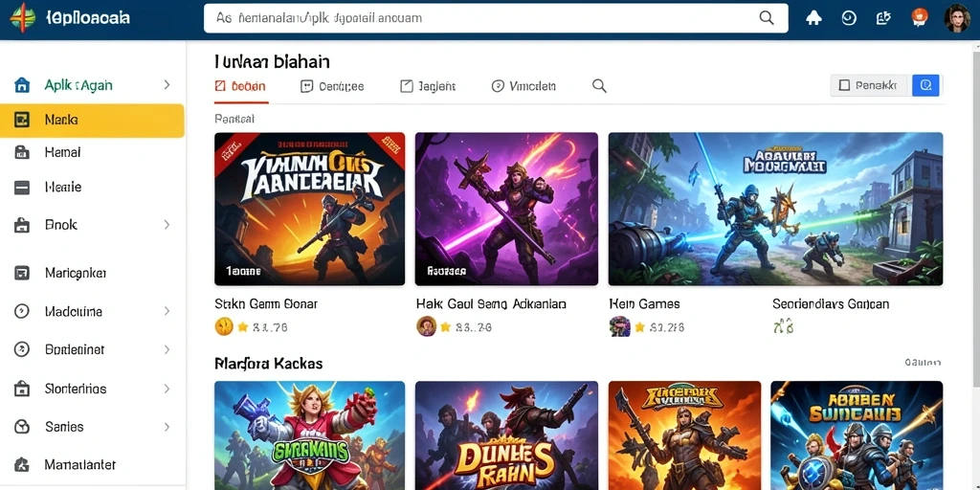
Task: Open the orange notification icon in header
Action: pos(920,17)
